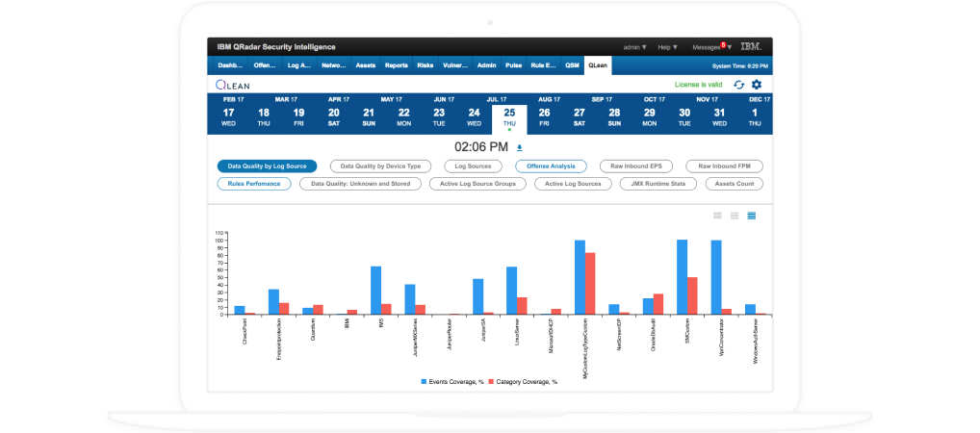Select date 30 TUE in timeline
980x433 pixels.
(x=684, y=116)
